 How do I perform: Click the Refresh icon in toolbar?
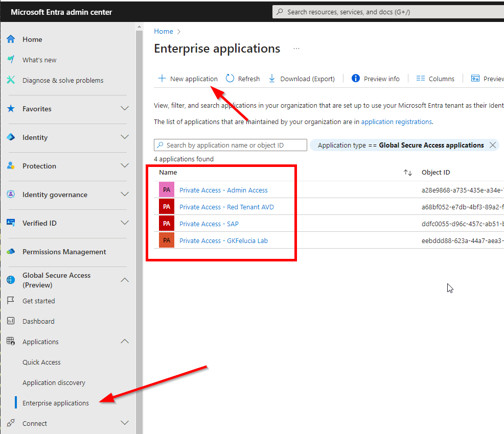230,79
